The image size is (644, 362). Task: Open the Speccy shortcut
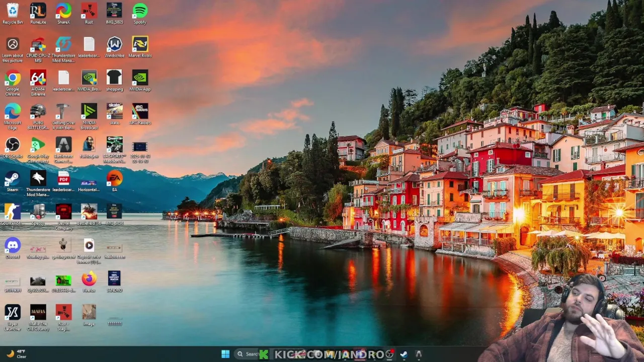[38, 214]
